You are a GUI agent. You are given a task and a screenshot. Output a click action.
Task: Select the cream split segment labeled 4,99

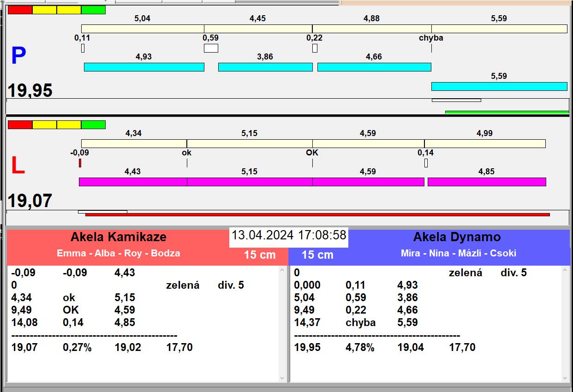[x=485, y=143]
